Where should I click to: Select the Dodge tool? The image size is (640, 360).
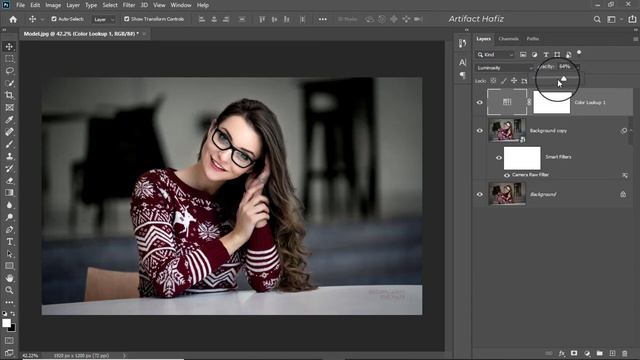click(9, 217)
